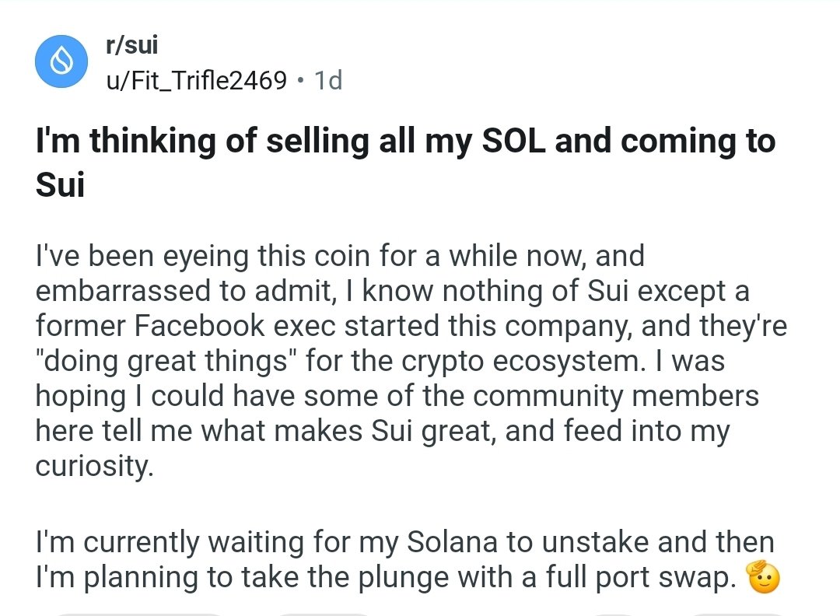840x616 pixels.
Task: Click the word Sui ending the title
Action: point(60,185)
